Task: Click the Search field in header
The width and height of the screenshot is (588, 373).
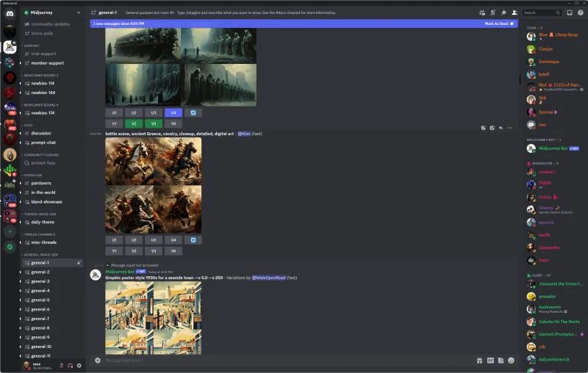Action: click(x=542, y=12)
